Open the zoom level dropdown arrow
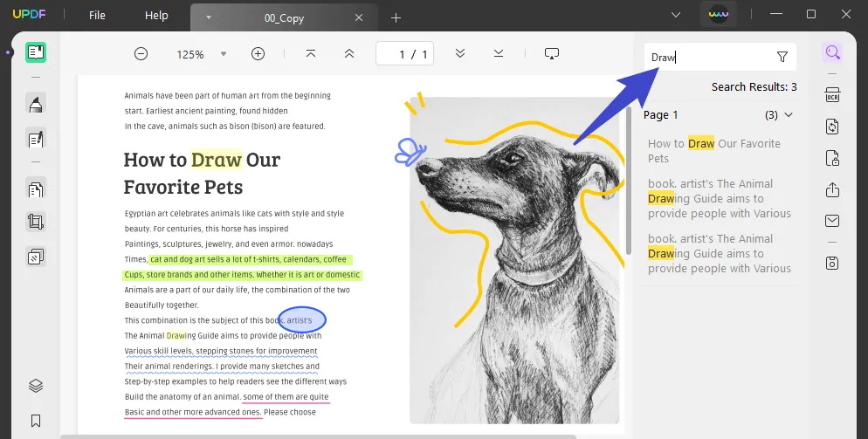The height and width of the screenshot is (439, 868). (x=223, y=54)
